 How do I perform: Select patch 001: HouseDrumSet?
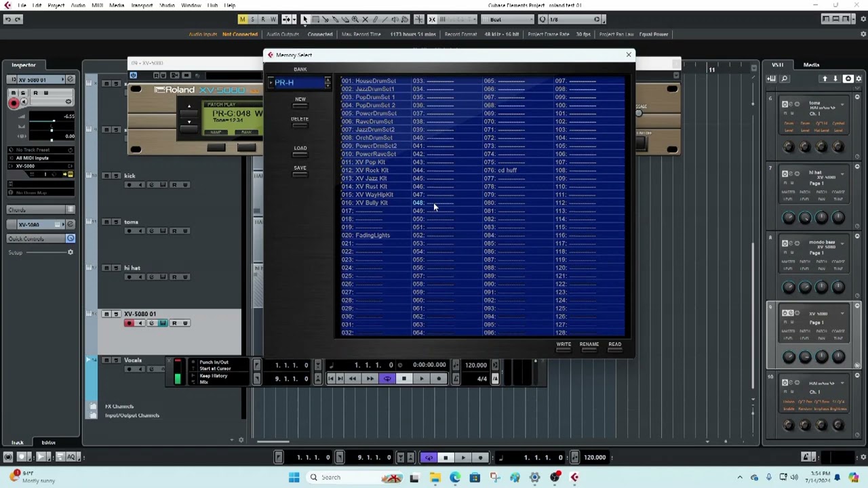[x=368, y=81]
